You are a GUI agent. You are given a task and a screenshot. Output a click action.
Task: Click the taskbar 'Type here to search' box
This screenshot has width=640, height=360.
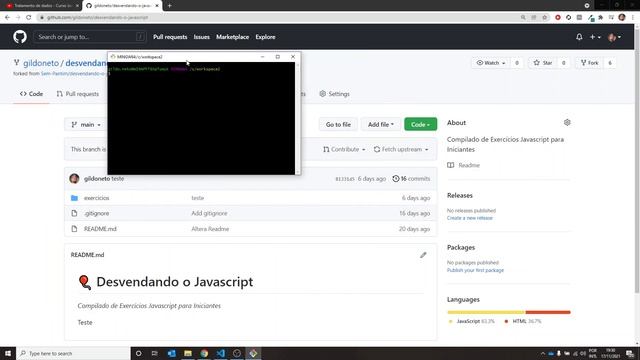pos(73,353)
